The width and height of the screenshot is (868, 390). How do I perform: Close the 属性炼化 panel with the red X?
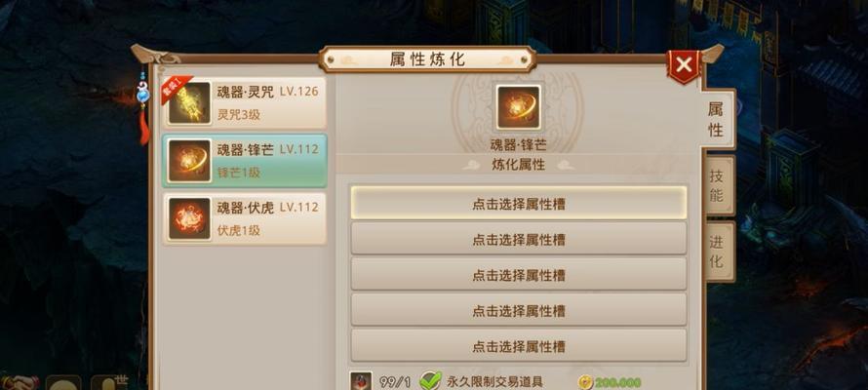pos(685,65)
